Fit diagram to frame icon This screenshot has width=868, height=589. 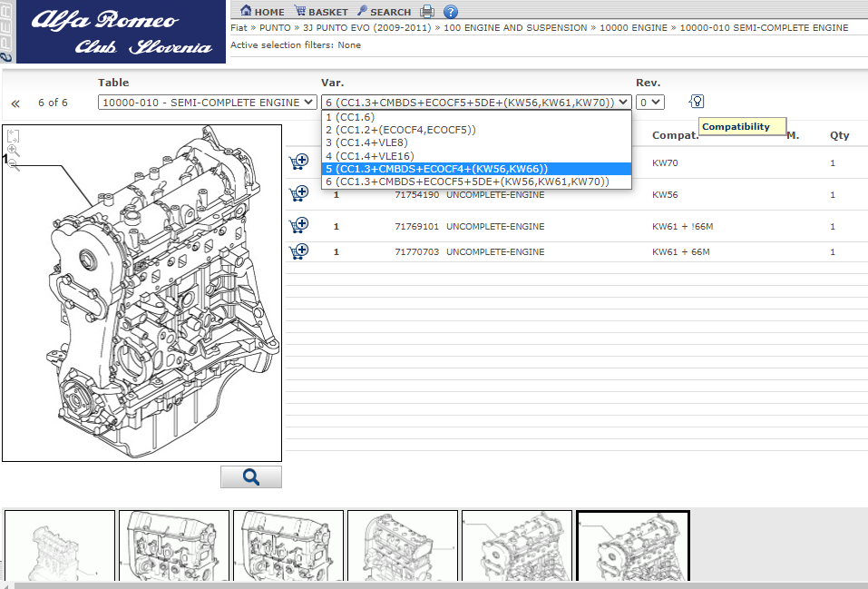(x=13, y=136)
